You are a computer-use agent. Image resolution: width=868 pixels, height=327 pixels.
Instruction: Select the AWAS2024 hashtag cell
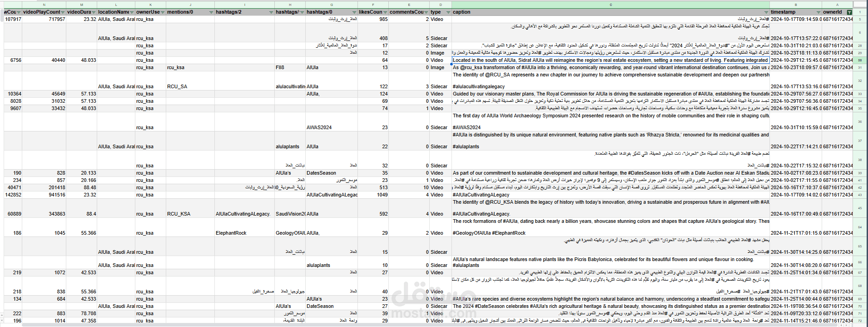coord(332,121)
